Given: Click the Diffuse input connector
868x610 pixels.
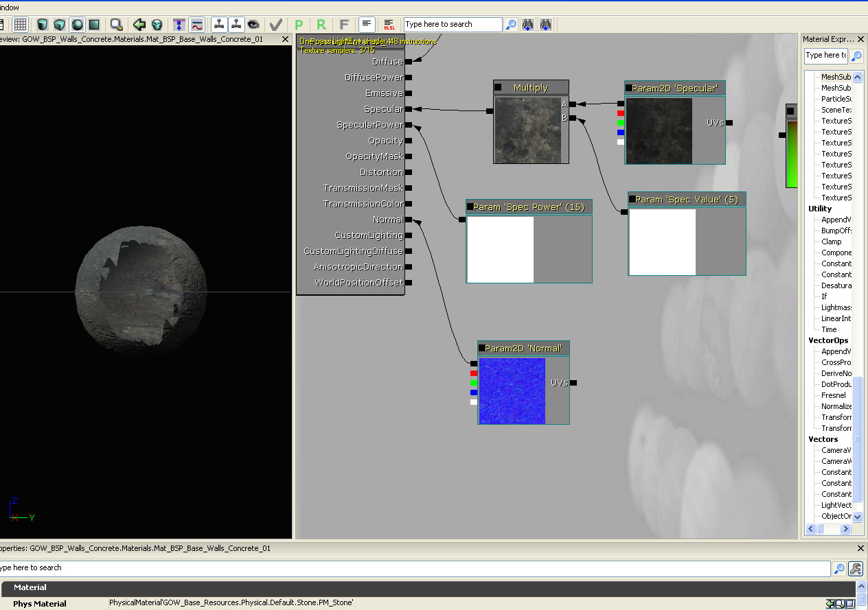Looking at the screenshot, I should point(409,62).
